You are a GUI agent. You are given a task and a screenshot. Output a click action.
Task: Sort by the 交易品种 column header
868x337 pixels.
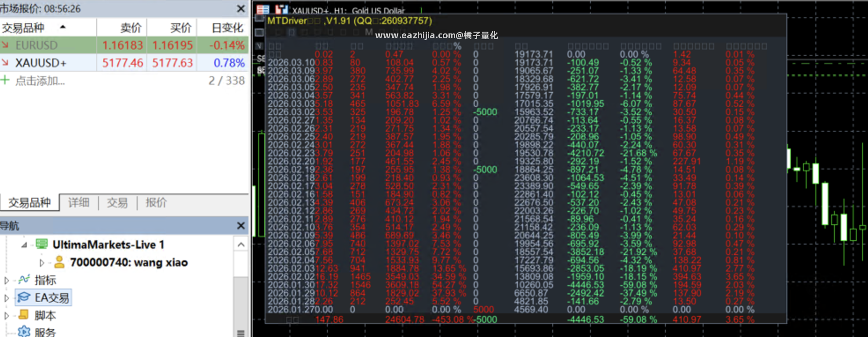coord(48,27)
